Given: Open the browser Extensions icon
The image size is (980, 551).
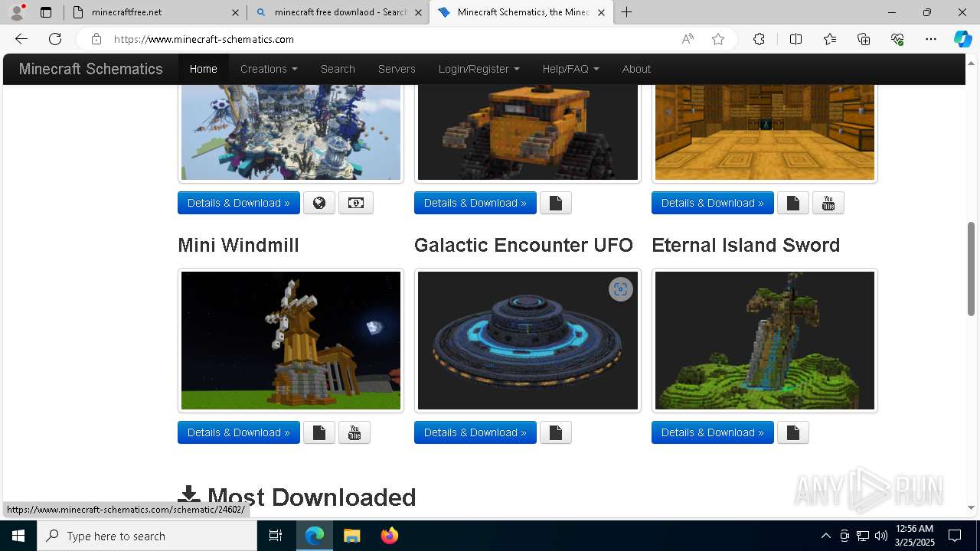Looking at the screenshot, I should [759, 39].
